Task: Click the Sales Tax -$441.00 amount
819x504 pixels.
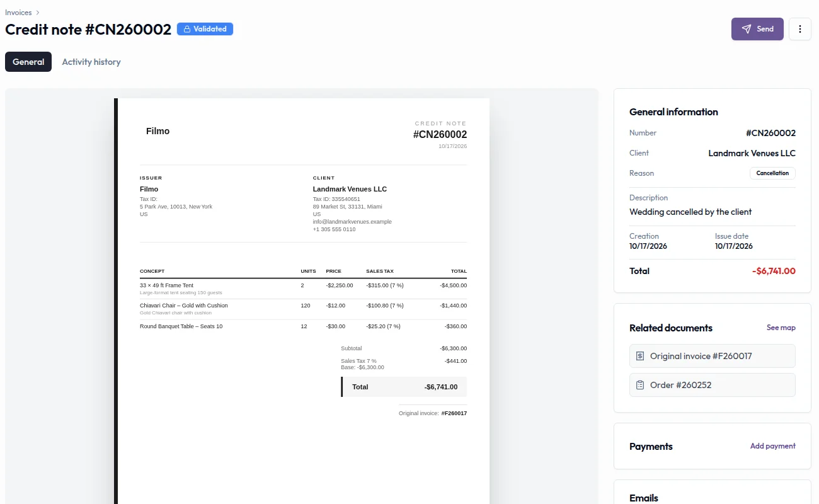Action: [455, 361]
